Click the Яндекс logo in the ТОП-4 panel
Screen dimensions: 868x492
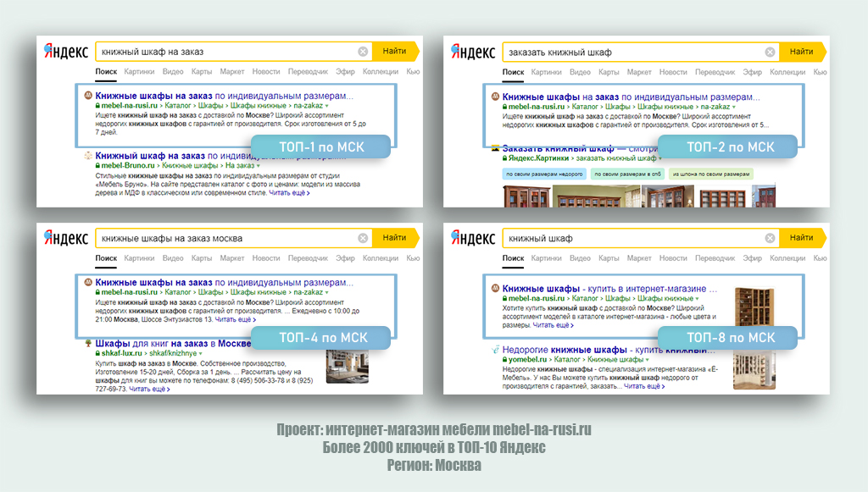pyautogui.click(x=66, y=238)
